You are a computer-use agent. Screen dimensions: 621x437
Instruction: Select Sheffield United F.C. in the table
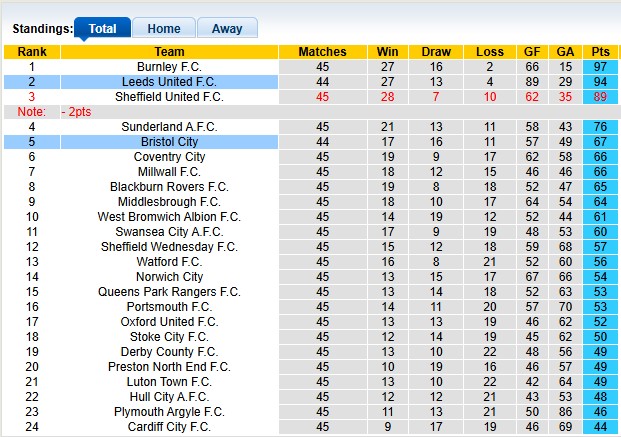tap(169, 97)
